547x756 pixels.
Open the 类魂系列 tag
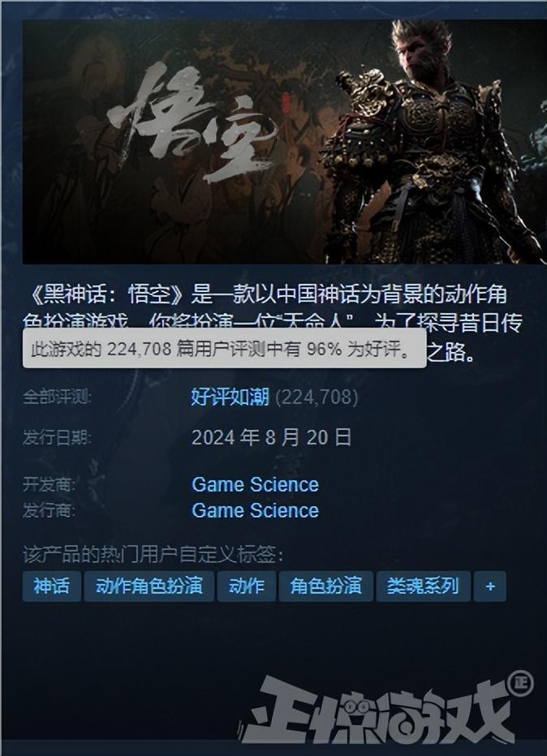pyautogui.click(x=423, y=586)
